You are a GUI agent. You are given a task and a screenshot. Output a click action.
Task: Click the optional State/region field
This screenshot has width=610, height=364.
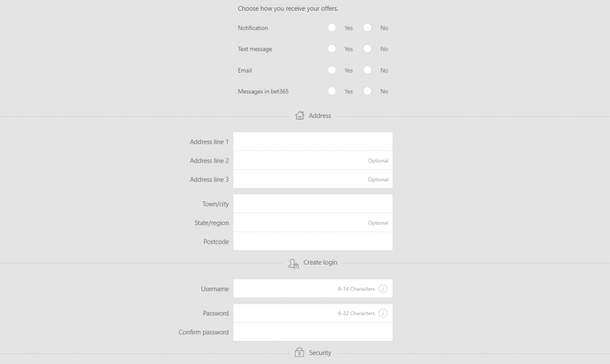tap(313, 222)
